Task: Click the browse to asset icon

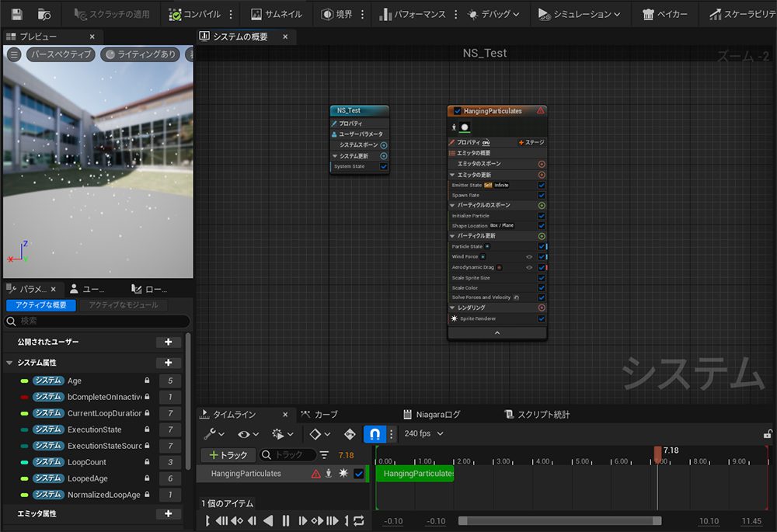Action: click(44, 14)
